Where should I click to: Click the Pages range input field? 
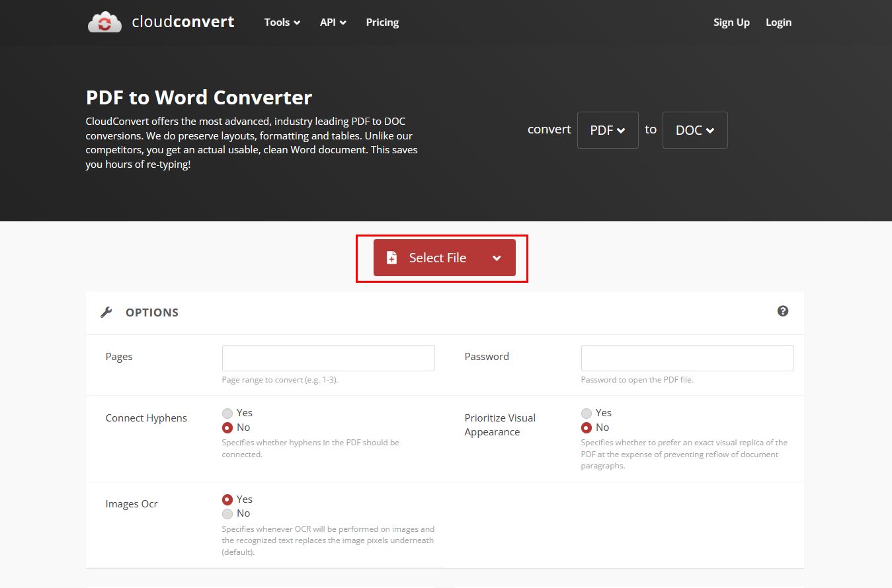click(329, 358)
